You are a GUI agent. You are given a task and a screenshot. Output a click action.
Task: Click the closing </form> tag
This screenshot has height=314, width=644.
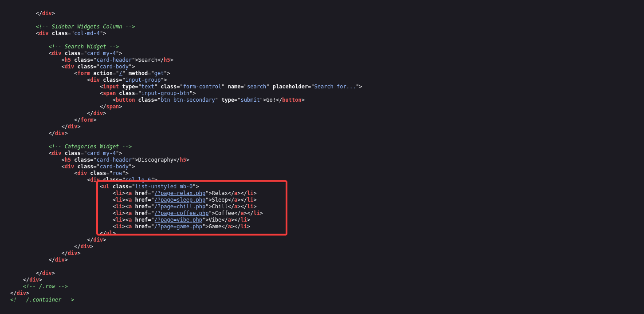click(85, 120)
